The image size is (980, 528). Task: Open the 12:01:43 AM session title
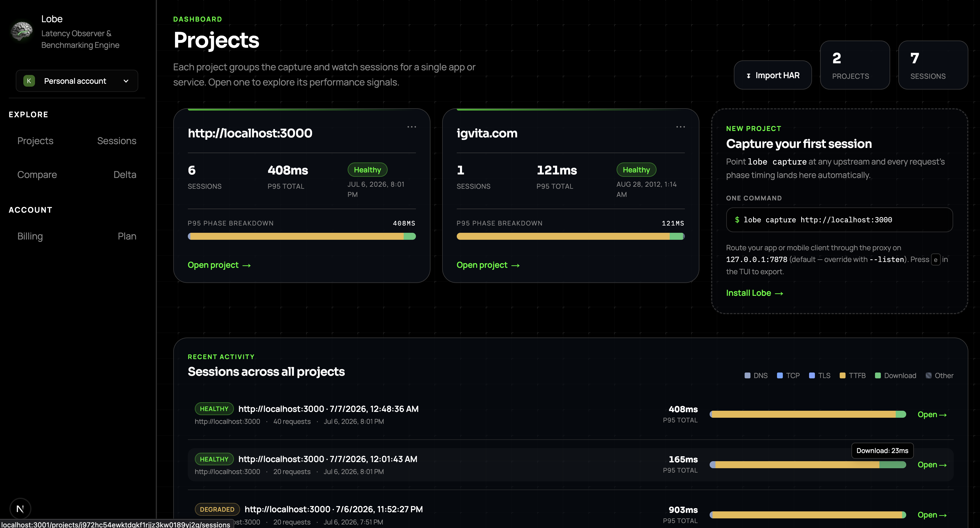pyautogui.click(x=328, y=459)
